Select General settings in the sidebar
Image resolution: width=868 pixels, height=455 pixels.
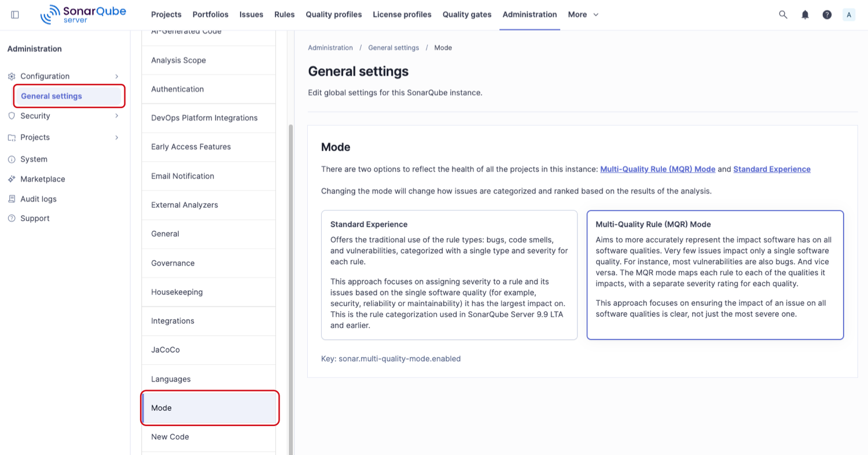tap(69, 96)
